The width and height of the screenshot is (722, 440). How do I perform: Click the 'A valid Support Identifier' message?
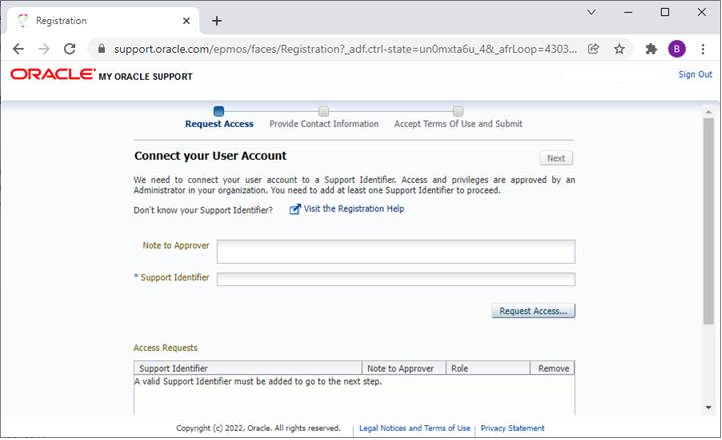[x=258, y=382]
